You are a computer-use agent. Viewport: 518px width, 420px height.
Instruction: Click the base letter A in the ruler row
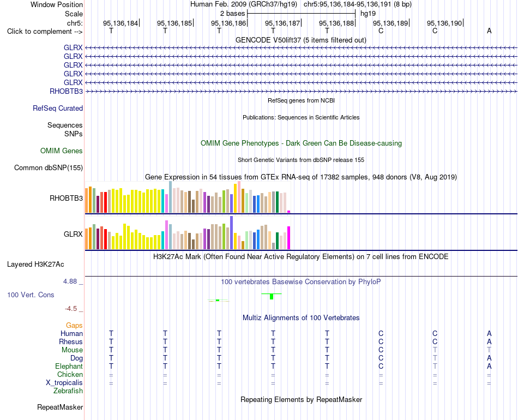point(489,31)
